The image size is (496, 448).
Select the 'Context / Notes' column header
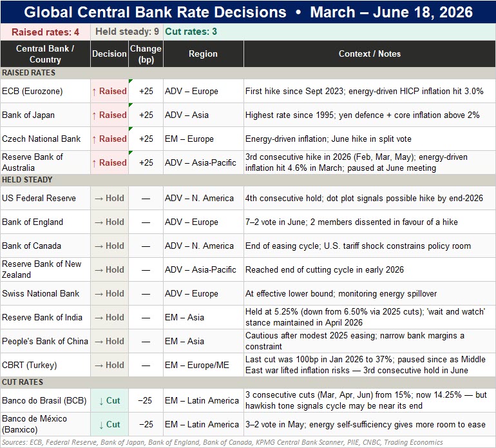coord(370,54)
